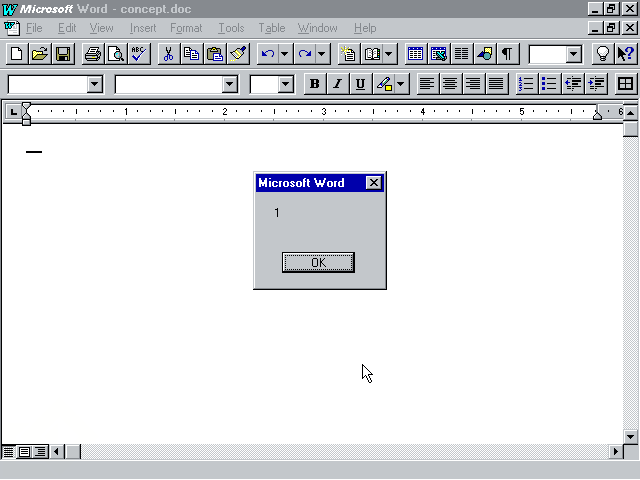
Task: Open the File menu
Action: (x=34, y=28)
